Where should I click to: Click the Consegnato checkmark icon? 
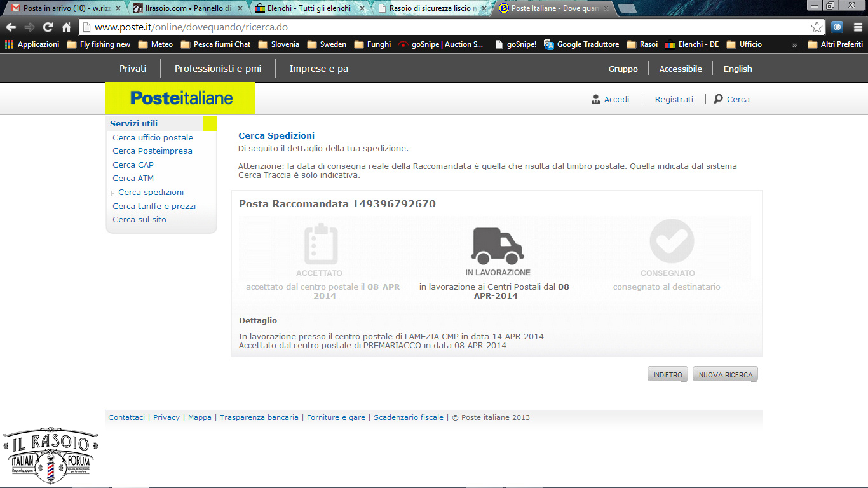(672, 241)
